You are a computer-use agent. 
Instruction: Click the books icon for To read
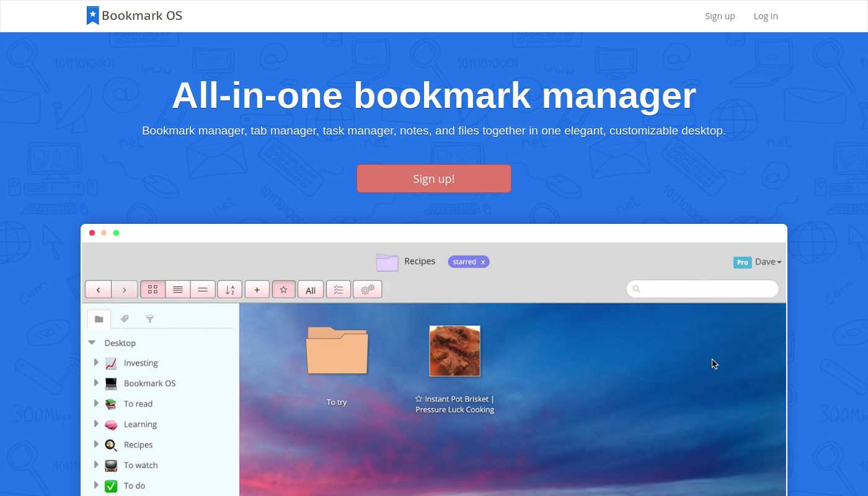[111, 404]
